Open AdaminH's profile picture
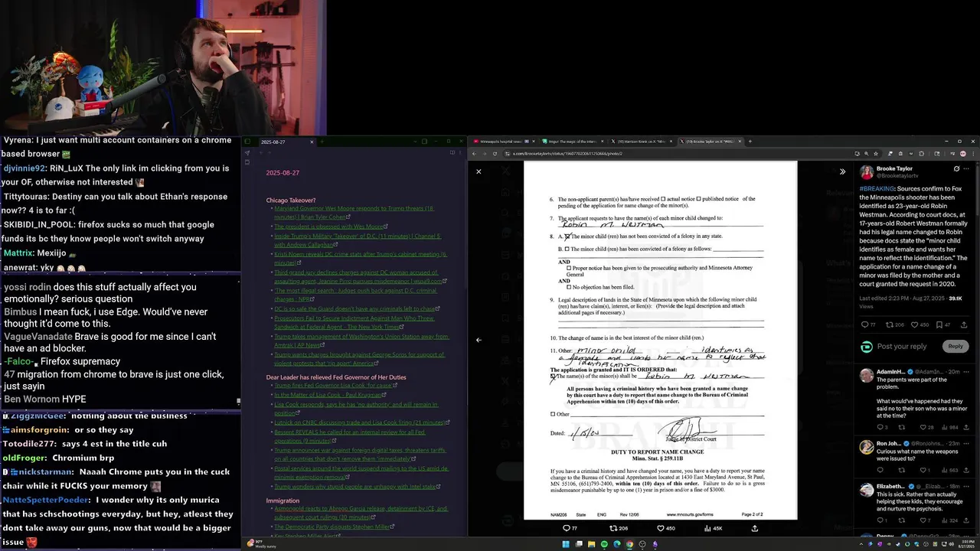 click(x=866, y=375)
